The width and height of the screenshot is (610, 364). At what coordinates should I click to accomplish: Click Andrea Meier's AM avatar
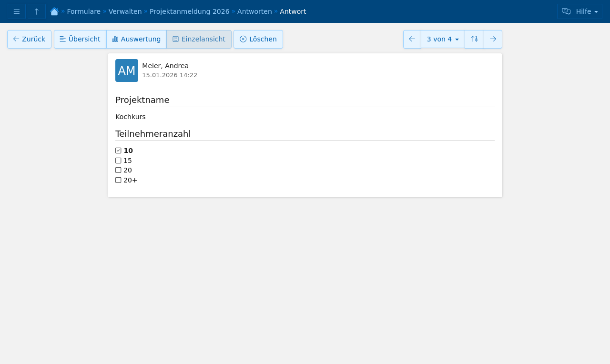127,71
